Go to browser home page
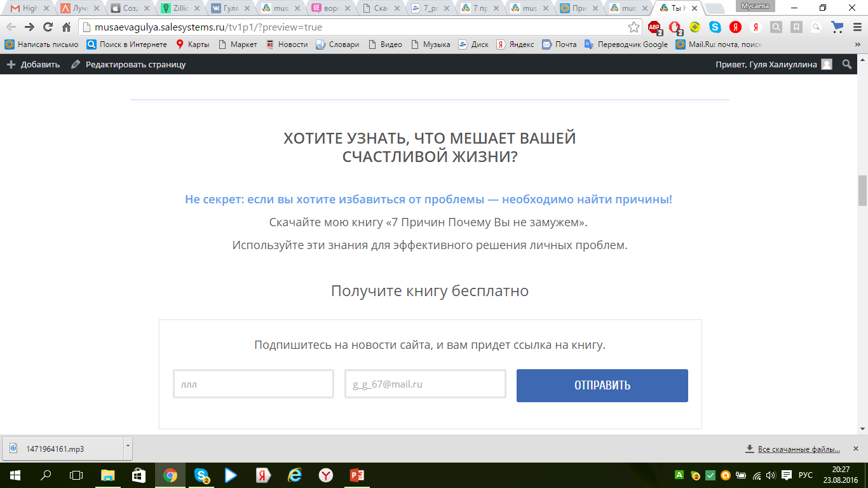Image resolution: width=868 pixels, height=488 pixels. [x=66, y=27]
